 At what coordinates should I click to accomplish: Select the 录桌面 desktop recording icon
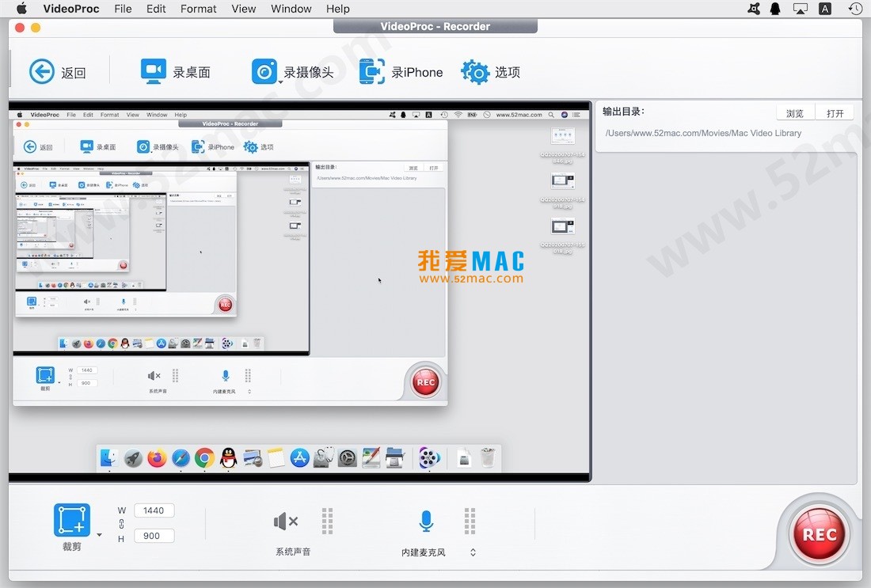(153, 72)
